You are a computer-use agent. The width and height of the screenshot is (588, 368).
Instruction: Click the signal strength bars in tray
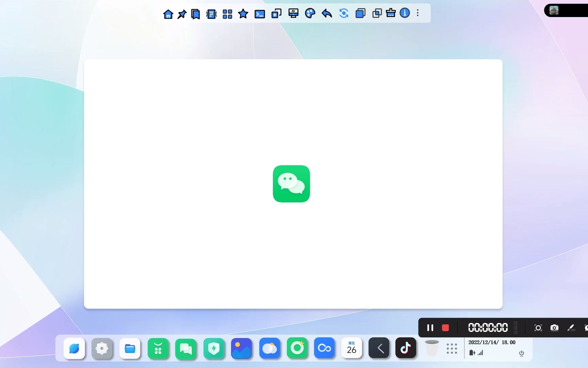[480, 353]
